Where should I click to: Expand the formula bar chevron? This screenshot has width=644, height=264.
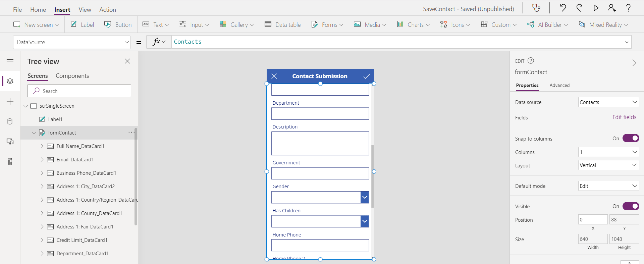[x=627, y=42]
